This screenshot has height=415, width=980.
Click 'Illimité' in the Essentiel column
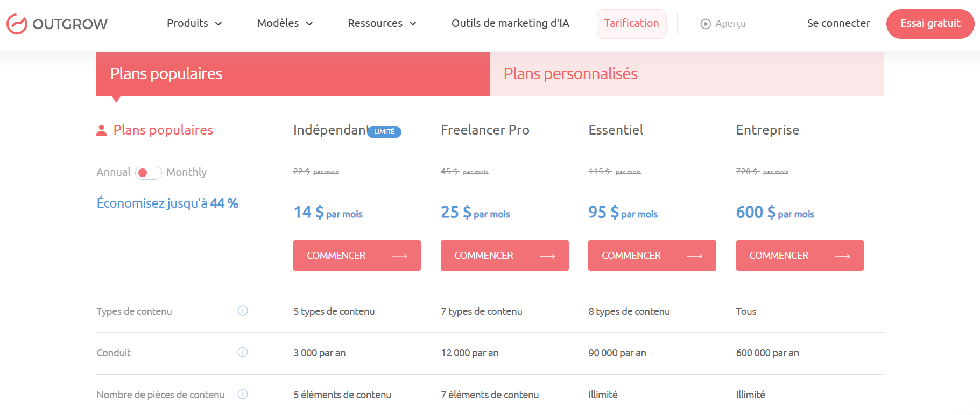(x=603, y=395)
